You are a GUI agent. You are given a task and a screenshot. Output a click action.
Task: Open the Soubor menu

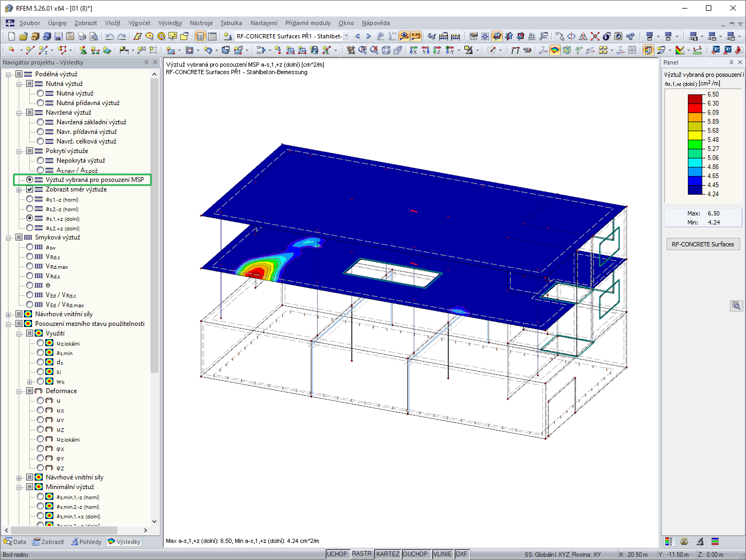30,23
